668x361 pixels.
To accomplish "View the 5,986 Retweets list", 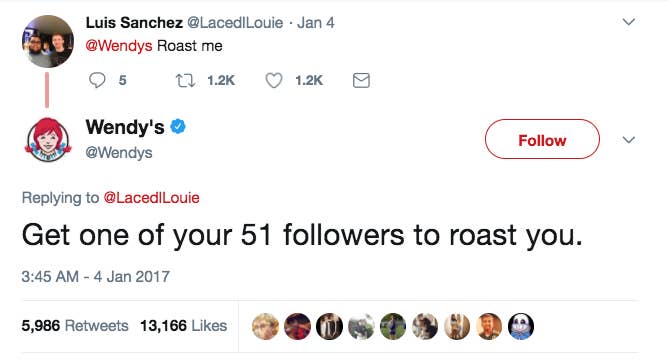I will pos(75,326).
